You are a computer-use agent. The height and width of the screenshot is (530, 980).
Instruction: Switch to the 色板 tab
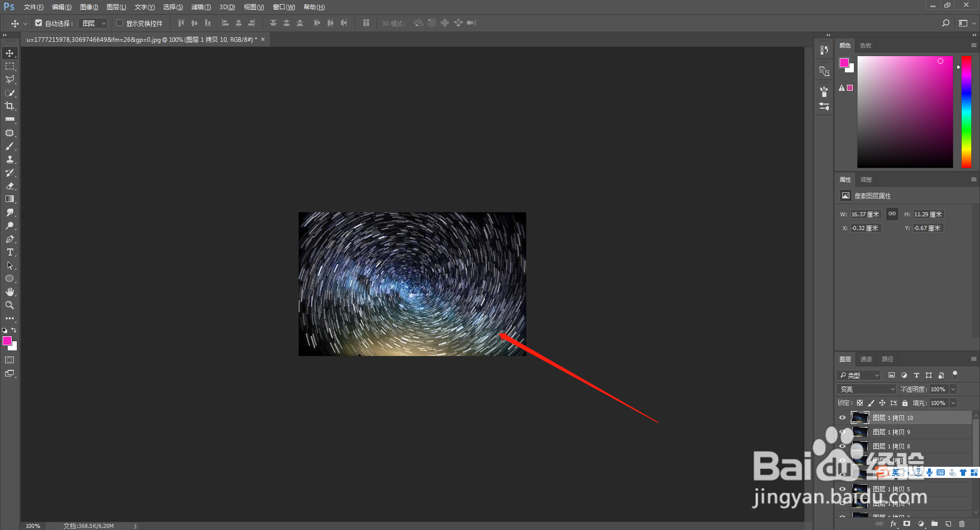(x=866, y=45)
